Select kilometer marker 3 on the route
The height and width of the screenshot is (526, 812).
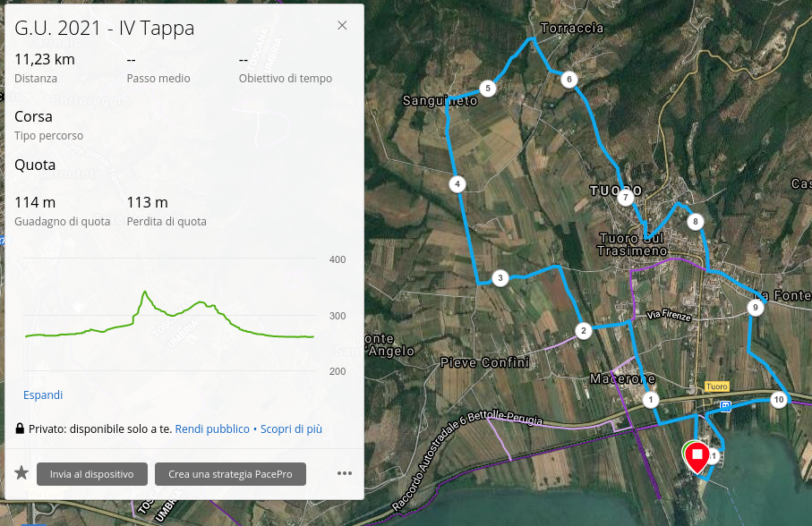(x=500, y=278)
